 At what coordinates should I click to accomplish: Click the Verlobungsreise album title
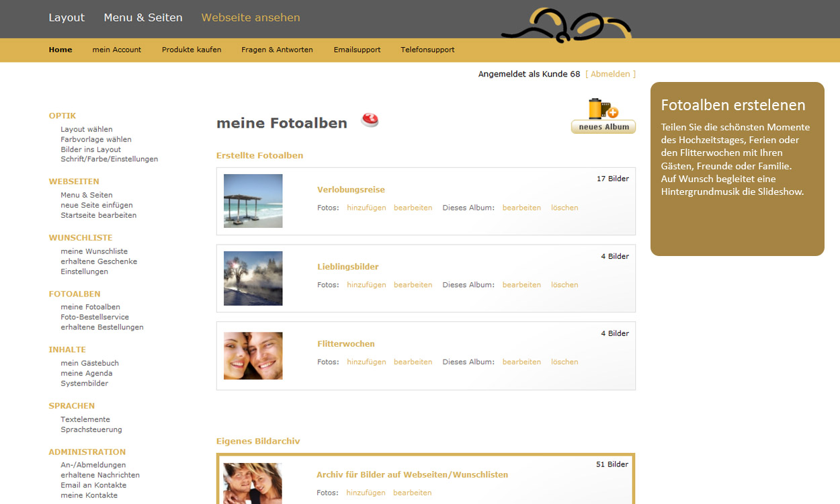click(351, 190)
